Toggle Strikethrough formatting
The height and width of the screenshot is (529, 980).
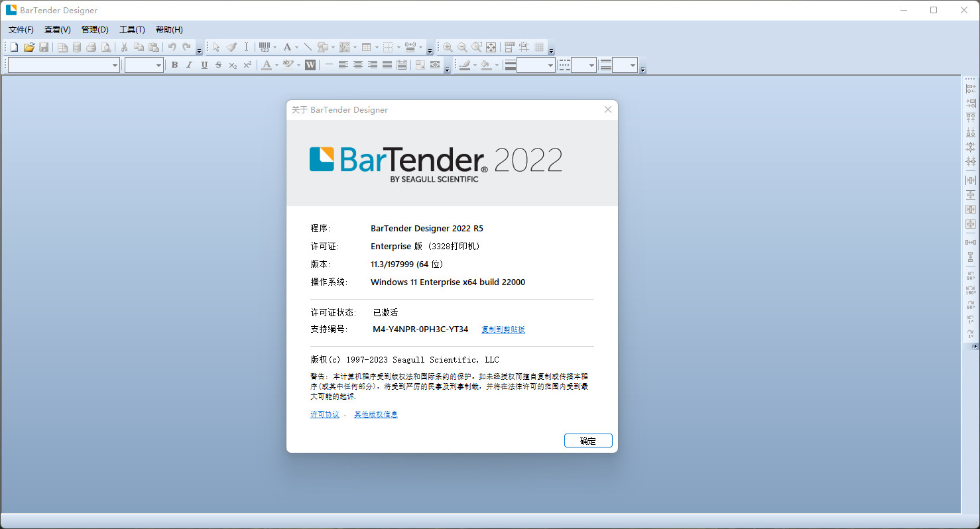coord(218,65)
